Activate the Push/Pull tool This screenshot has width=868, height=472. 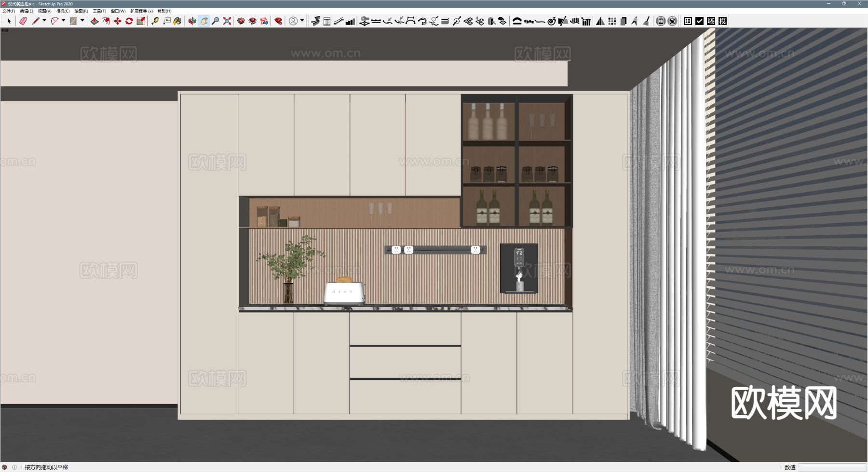95,21
